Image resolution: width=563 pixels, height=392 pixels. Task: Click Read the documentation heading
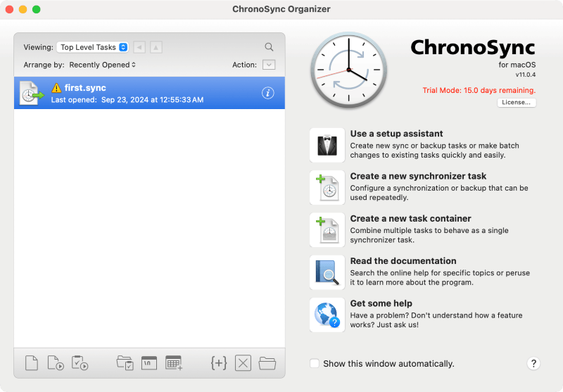(403, 260)
